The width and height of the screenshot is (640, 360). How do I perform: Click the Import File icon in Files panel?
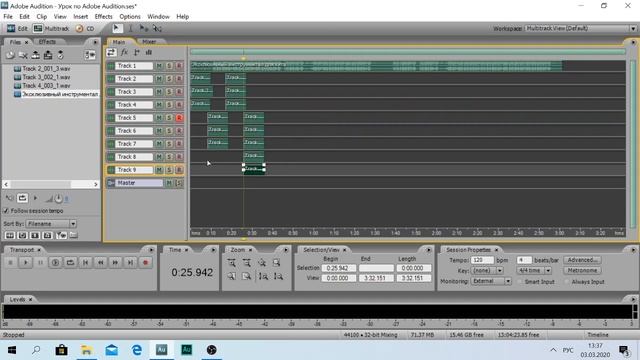10,55
